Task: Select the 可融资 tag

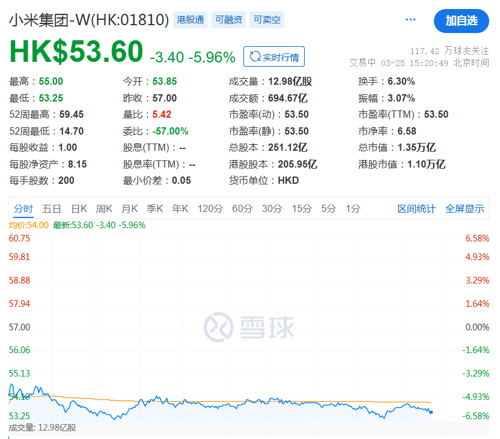Action: (228, 20)
